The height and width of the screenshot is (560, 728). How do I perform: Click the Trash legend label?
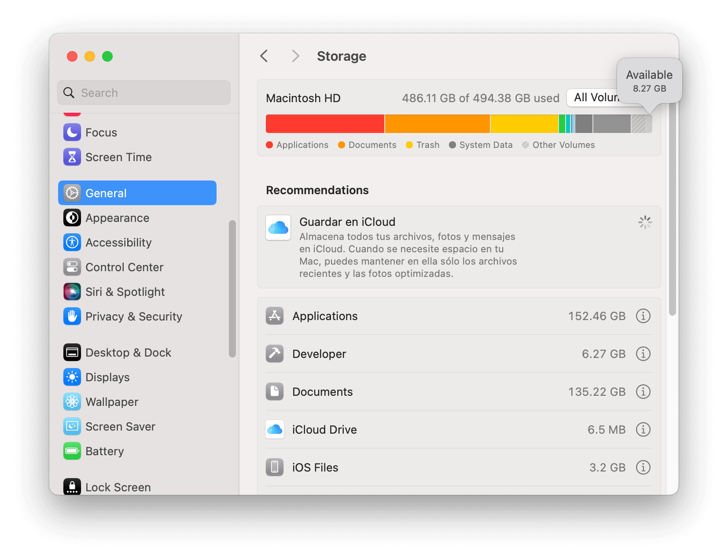[428, 145]
